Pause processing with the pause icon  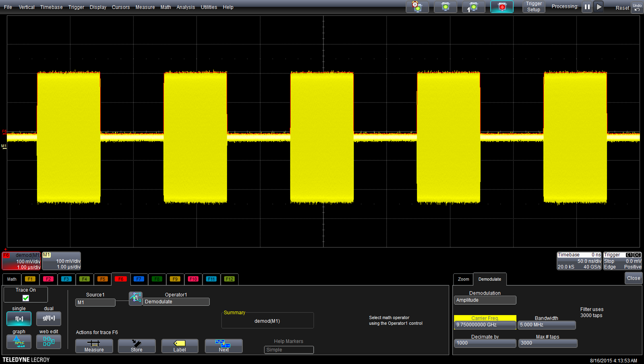click(587, 7)
